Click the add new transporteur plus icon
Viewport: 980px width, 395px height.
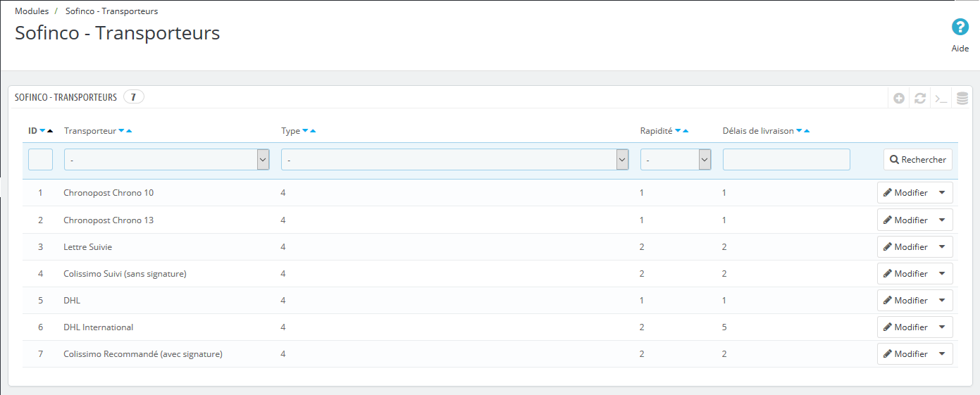[899, 99]
